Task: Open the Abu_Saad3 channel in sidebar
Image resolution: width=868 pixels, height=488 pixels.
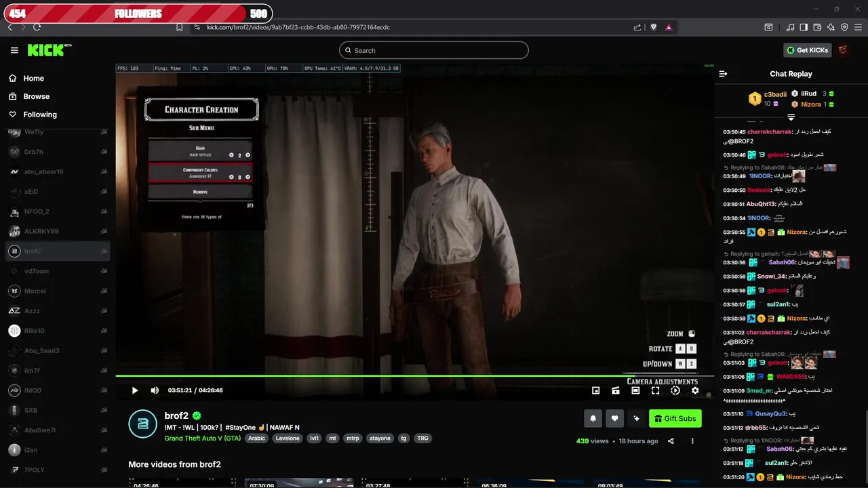Action: point(58,351)
